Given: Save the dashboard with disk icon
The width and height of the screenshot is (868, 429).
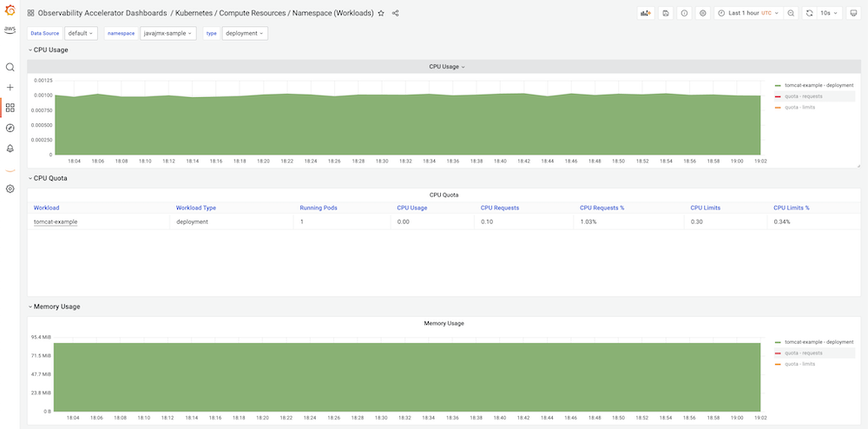Looking at the screenshot, I should click(666, 13).
